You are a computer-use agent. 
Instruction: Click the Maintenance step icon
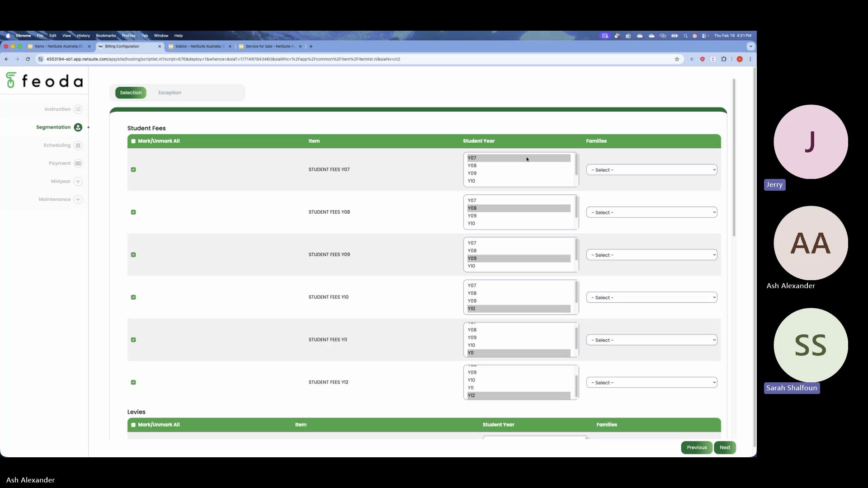pyautogui.click(x=78, y=199)
